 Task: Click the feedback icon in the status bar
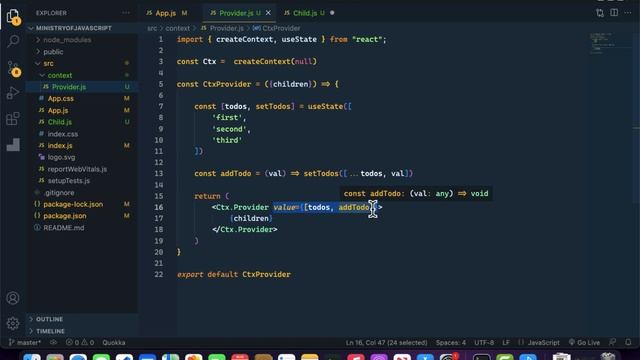point(613,342)
